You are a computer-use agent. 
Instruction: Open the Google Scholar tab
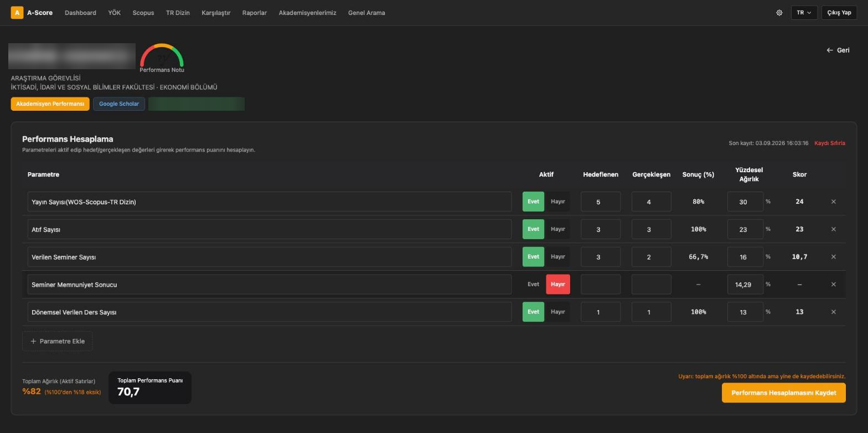click(x=119, y=104)
